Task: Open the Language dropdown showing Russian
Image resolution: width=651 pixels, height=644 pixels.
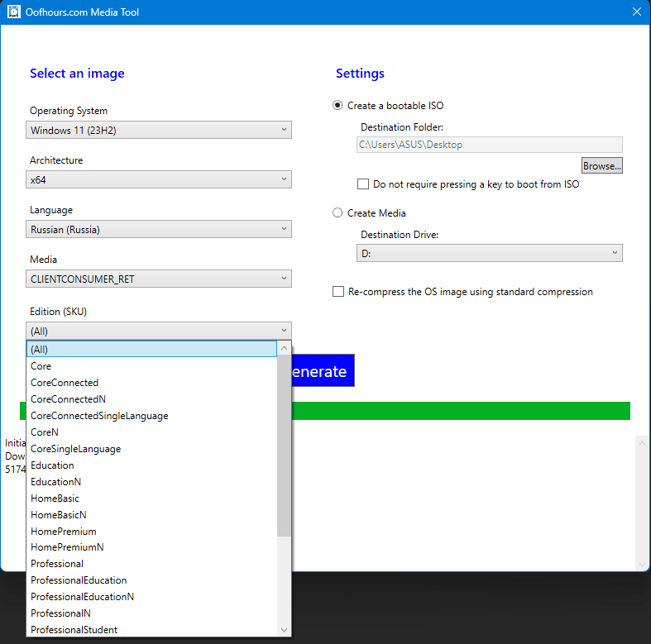Action: click(158, 229)
